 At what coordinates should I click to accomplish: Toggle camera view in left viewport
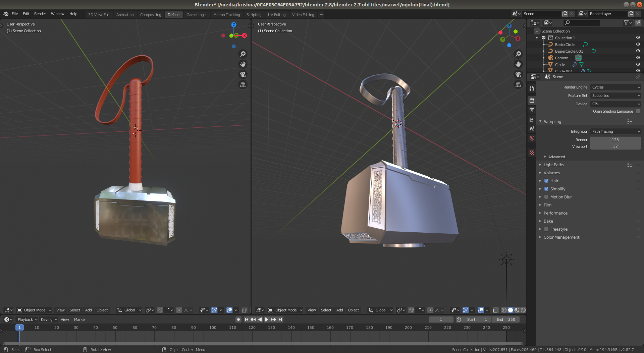(x=243, y=74)
